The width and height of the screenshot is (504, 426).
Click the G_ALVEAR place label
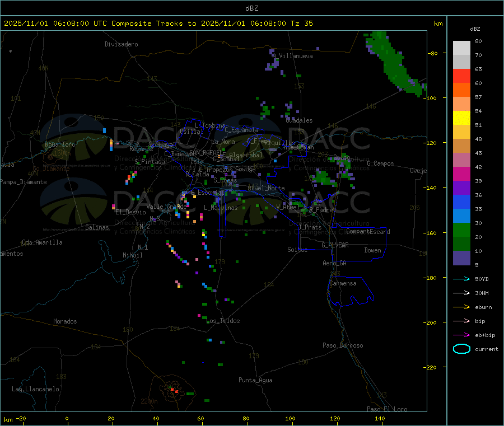tap(335, 245)
